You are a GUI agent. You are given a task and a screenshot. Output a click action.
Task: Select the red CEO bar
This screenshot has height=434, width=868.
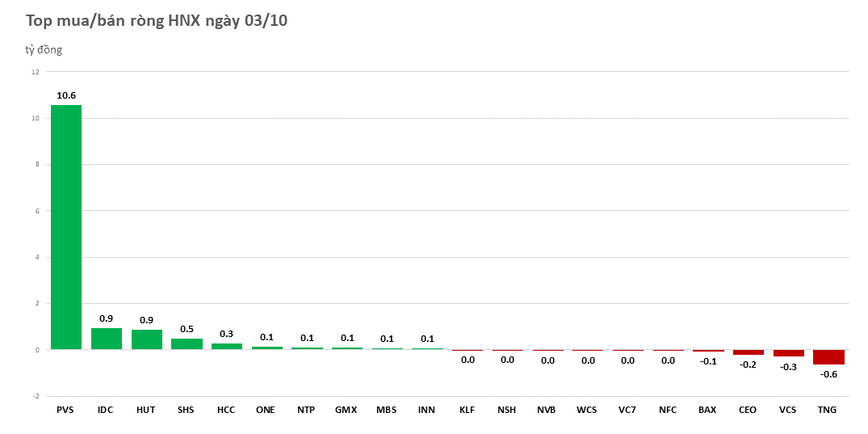[x=748, y=352]
